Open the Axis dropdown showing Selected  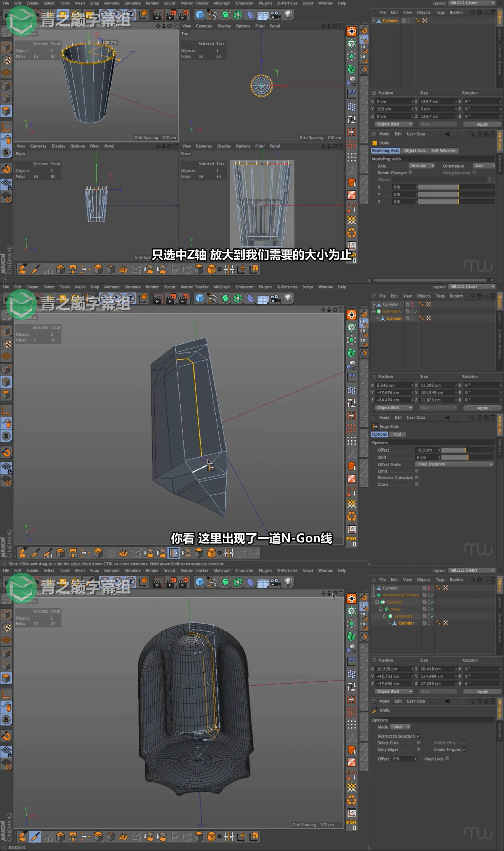point(422,166)
